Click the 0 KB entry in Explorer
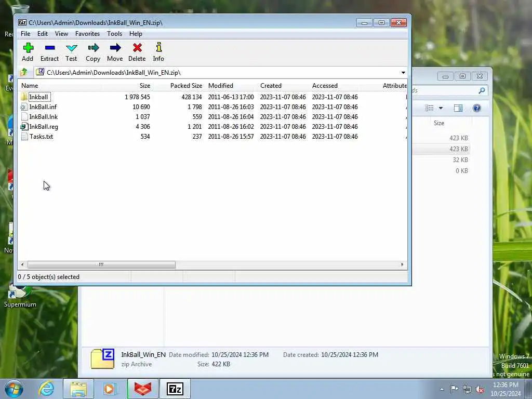 pyautogui.click(x=462, y=170)
